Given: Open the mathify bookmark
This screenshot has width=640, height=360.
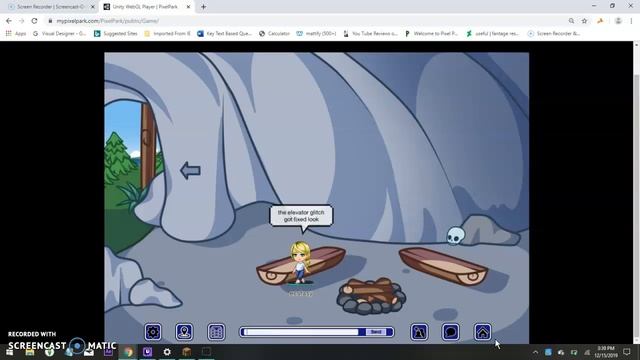Looking at the screenshot, I should click(x=316, y=34).
